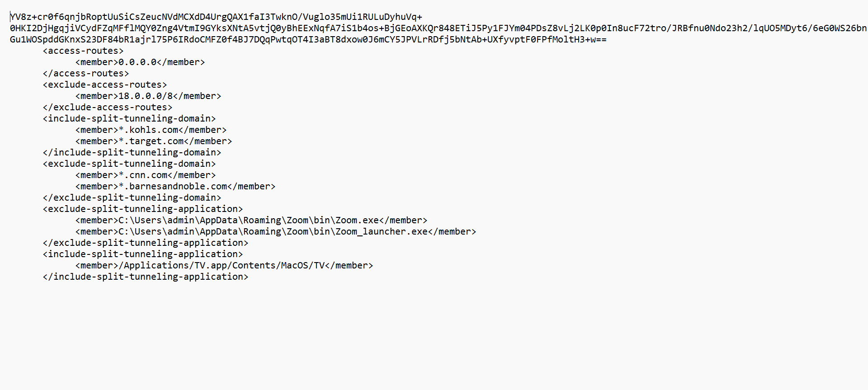Click the *.kohls.com member entry
868x390 pixels.
click(151, 130)
